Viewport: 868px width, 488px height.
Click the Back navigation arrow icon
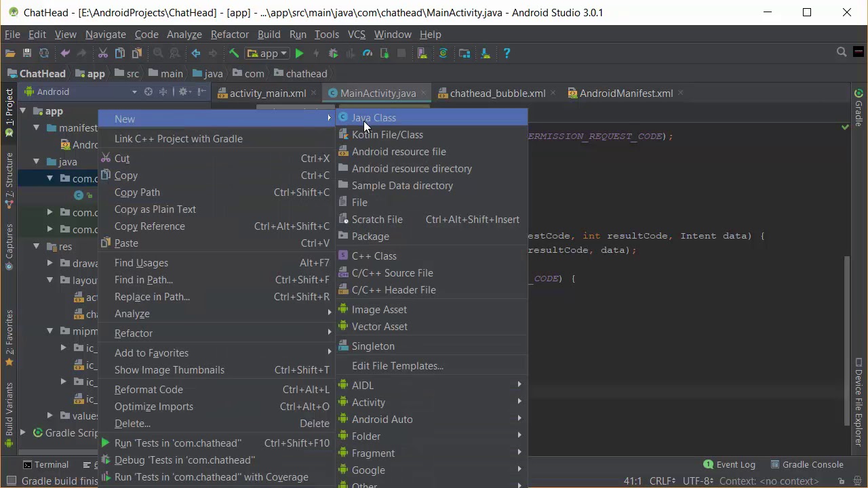(196, 53)
